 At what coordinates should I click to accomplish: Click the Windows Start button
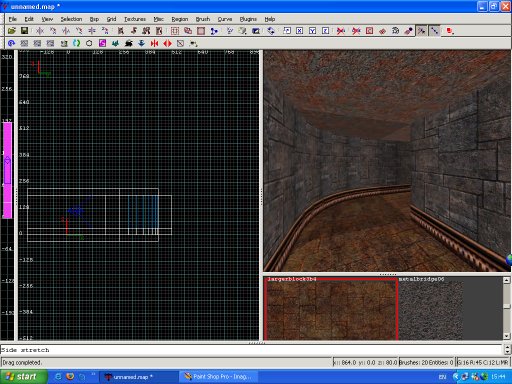pos(23,377)
